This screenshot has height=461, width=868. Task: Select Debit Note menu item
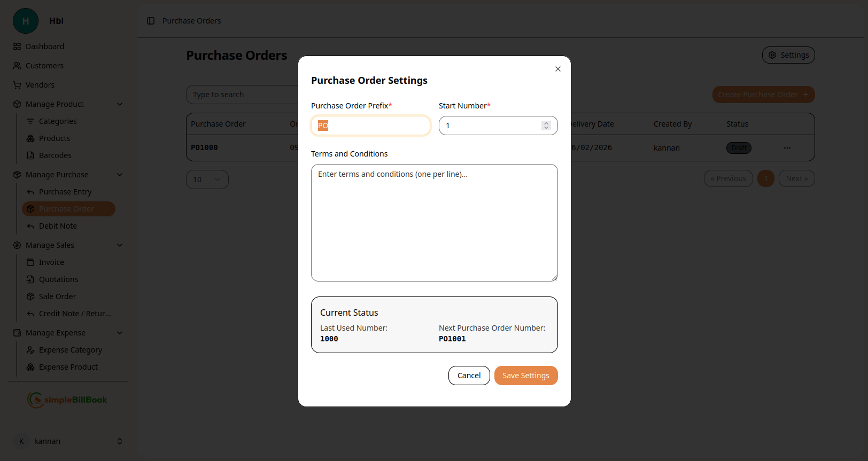click(x=58, y=226)
